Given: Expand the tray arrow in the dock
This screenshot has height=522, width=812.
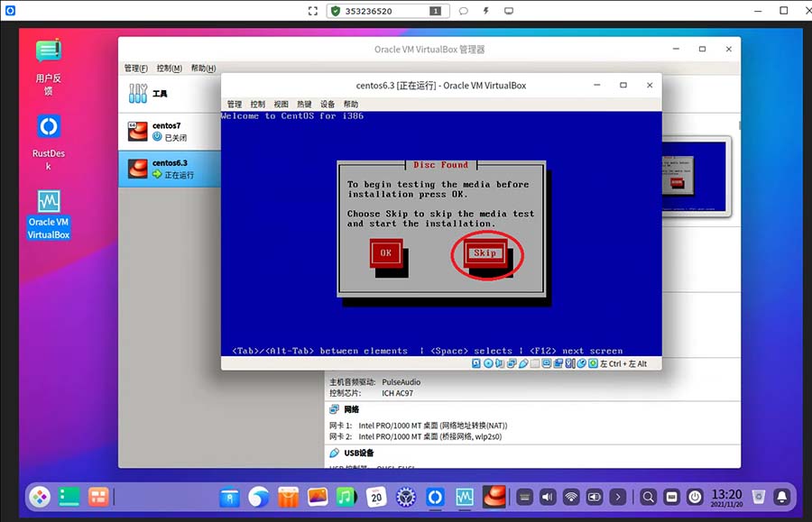Looking at the screenshot, I should 618,496.
